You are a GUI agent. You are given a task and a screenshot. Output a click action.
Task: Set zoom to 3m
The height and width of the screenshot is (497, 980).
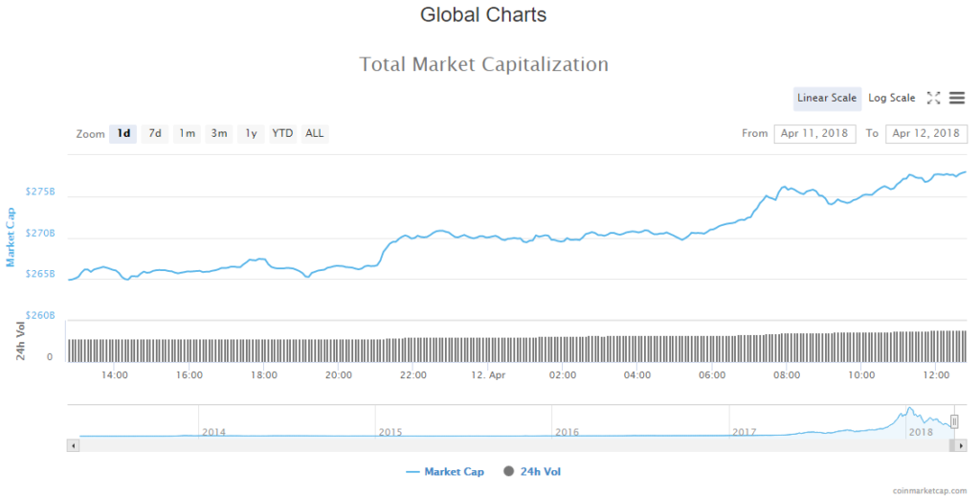point(219,134)
